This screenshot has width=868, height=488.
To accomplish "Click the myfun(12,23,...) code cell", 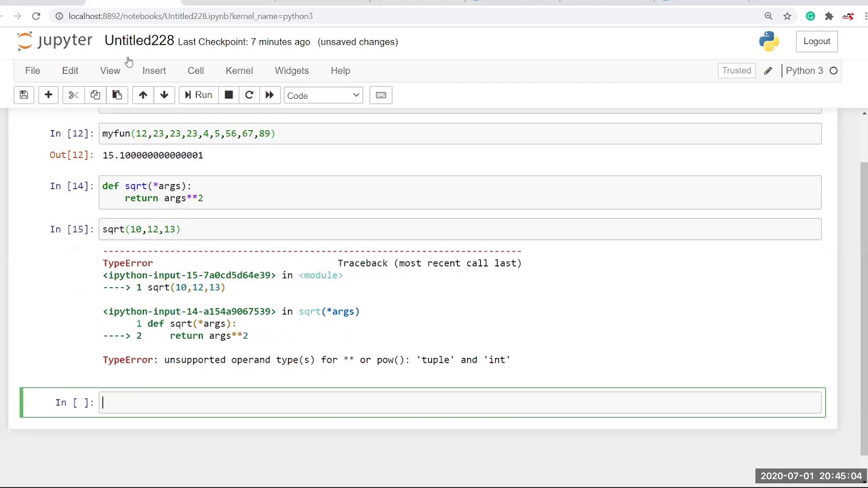I will (x=460, y=134).
